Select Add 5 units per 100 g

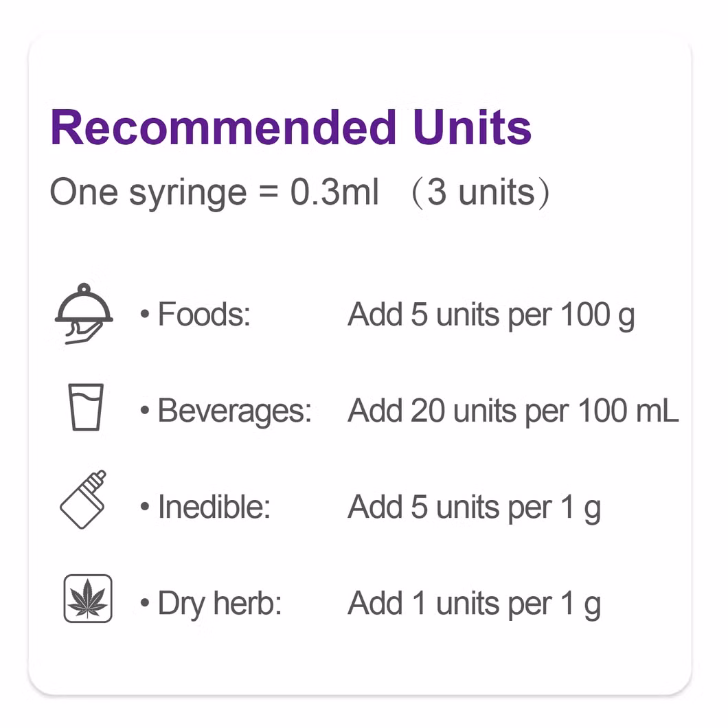491,316
